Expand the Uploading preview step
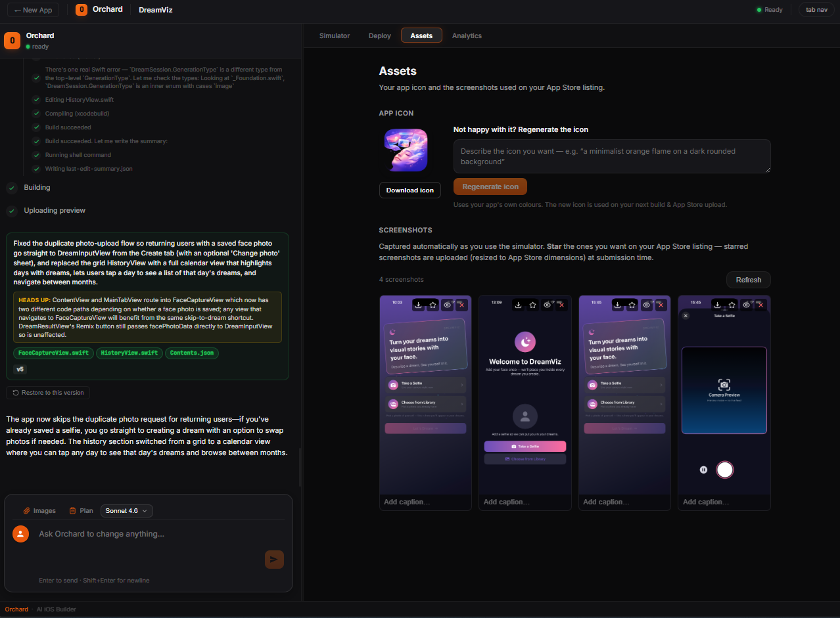 [x=55, y=211]
